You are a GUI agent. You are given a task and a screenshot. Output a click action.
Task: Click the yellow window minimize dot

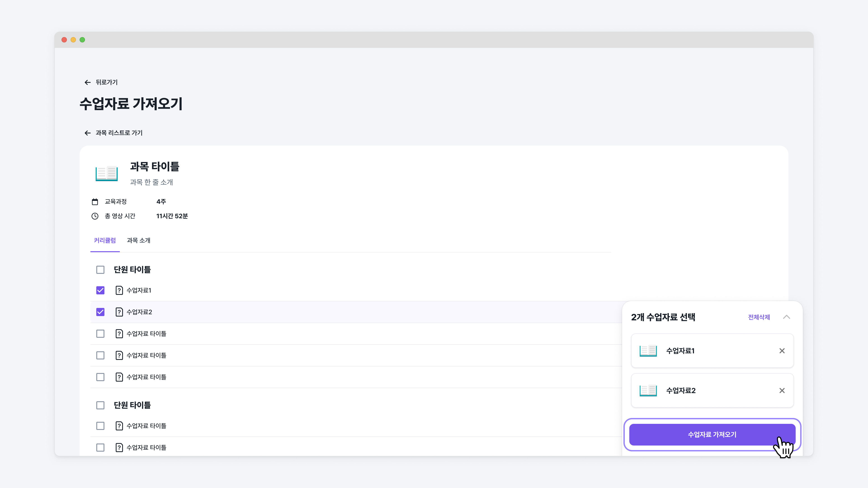[x=73, y=40]
